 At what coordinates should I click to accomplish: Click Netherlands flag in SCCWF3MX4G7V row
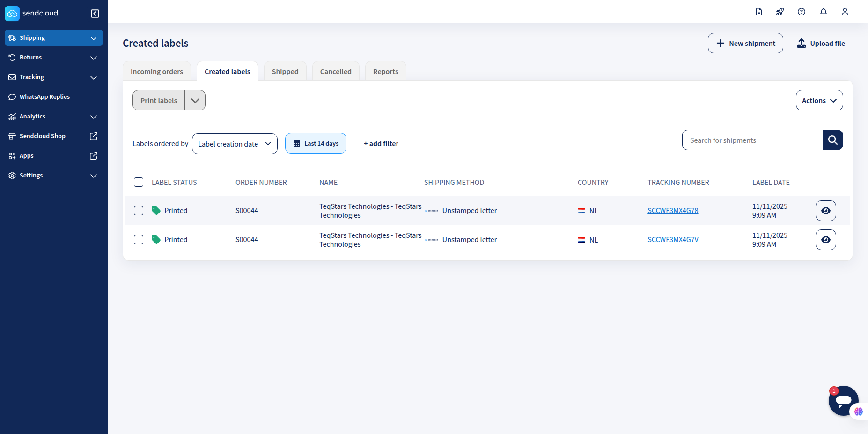pyautogui.click(x=581, y=240)
